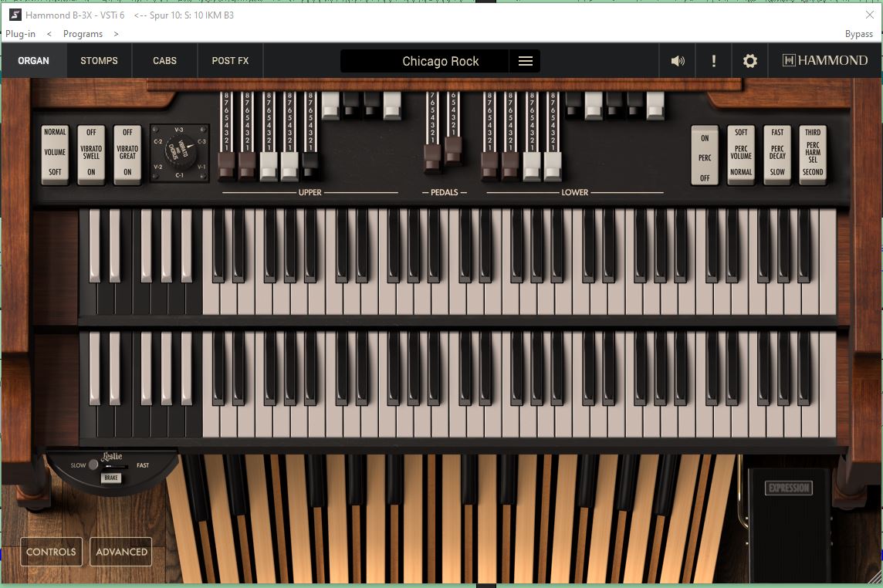This screenshot has width=883, height=588.
Task: Click the seventh (black, pushed-in) Upper drawbar
Action: tap(351, 105)
